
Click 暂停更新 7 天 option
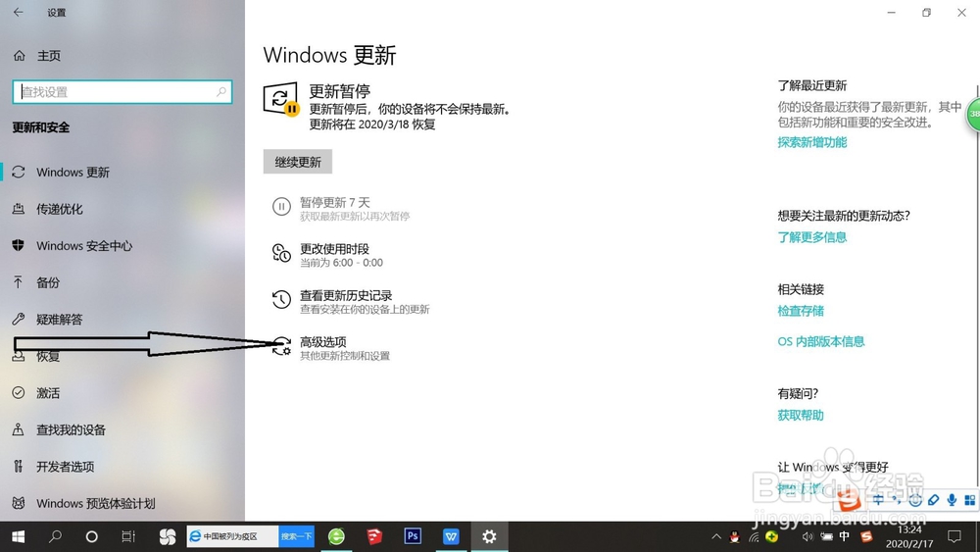point(341,208)
